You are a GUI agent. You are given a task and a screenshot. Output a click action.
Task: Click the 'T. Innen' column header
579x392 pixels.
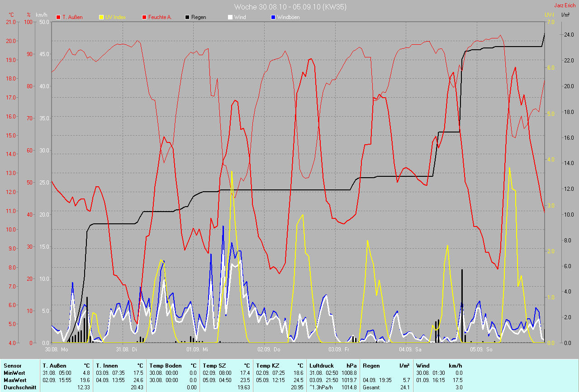coord(107,365)
